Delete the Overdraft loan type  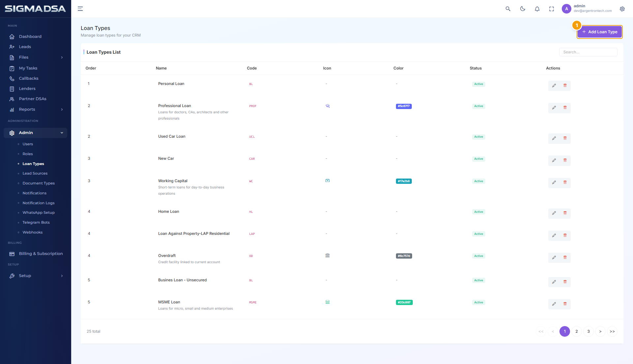[565, 258]
